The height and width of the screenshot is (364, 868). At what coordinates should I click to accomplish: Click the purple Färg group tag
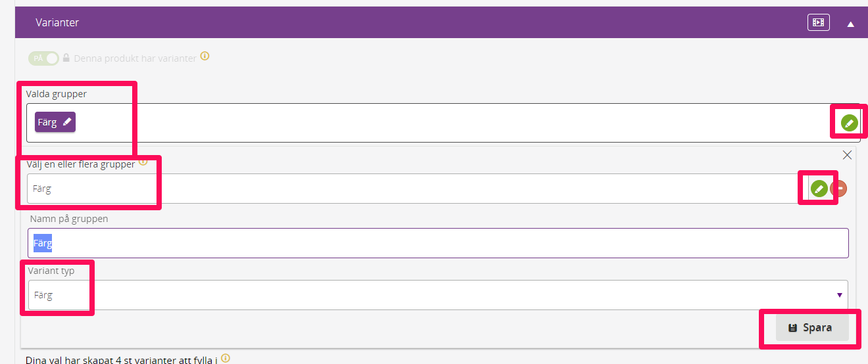55,122
